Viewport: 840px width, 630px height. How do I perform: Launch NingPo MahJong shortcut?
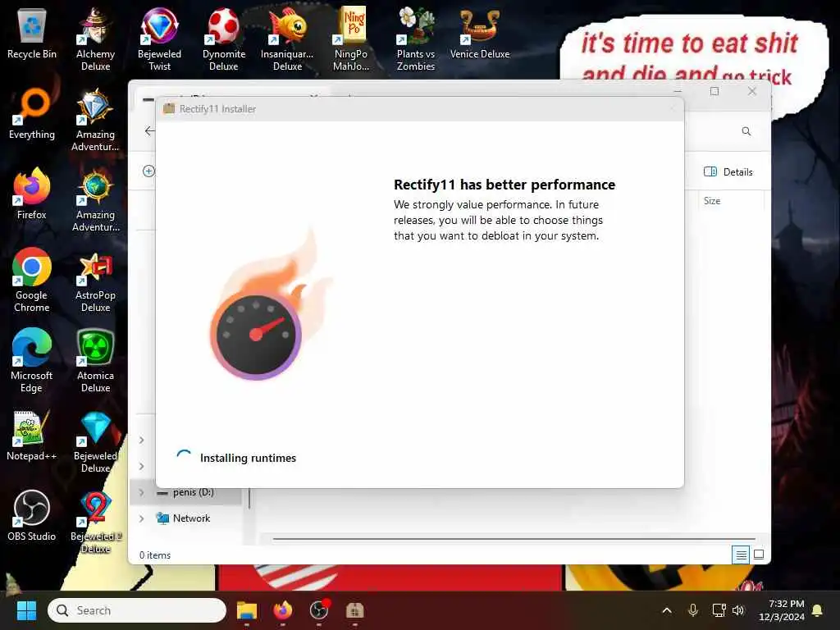(351, 39)
